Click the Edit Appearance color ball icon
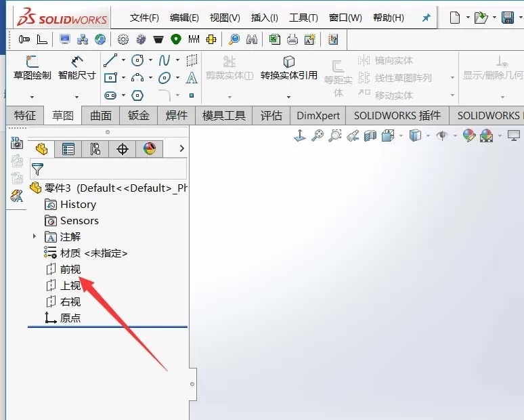This screenshot has height=420, width=524. [x=469, y=135]
